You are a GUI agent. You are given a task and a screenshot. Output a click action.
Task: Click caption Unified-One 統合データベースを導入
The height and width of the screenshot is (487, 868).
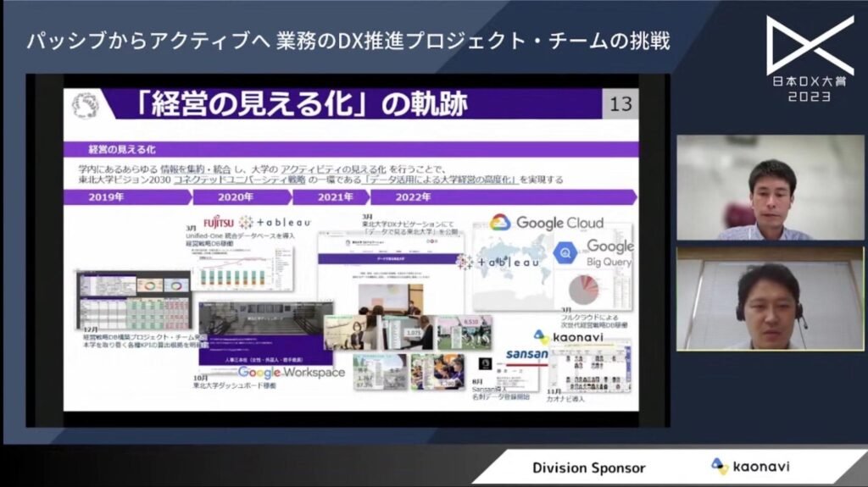(x=240, y=235)
